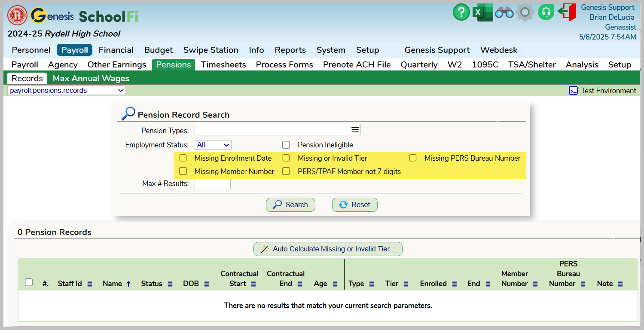Viewport: 644px width, 330px height.
Task: Log out using the red door icon
Action: [567, 12]
